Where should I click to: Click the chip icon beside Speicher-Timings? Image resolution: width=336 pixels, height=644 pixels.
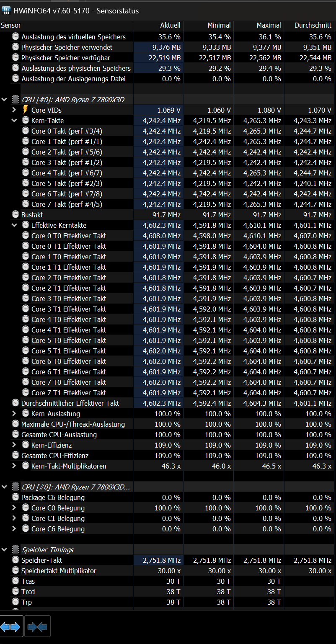point(16,550)
